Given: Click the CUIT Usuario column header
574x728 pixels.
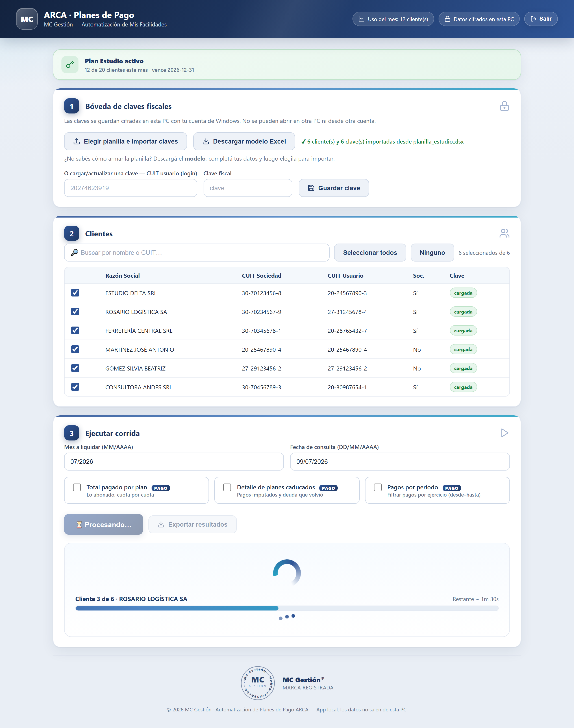Looking at the screenshot, I should point(346,276).
